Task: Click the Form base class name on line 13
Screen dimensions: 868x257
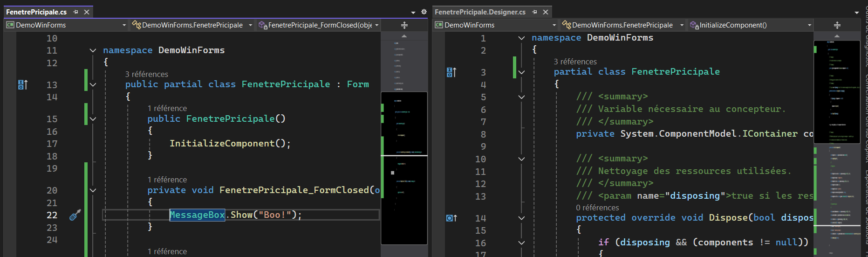Action: pos(358,84)
